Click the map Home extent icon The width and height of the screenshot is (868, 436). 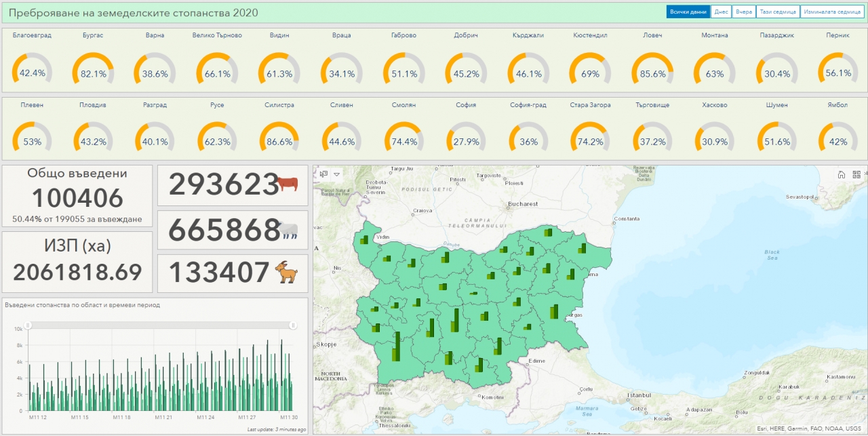pyautogui.click(x=842, y=174)
